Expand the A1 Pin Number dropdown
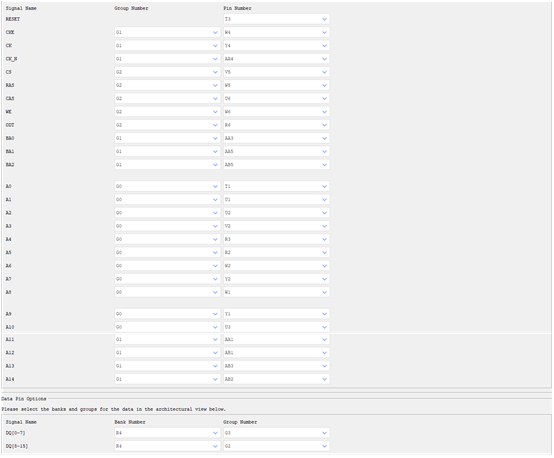The width and height of the screenshot is (554, 458). pos(276,200)
